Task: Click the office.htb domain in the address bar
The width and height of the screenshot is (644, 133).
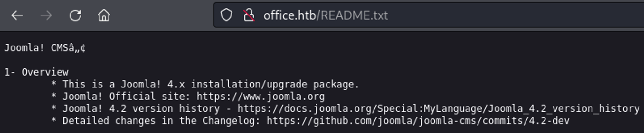Action: point(289,15)
